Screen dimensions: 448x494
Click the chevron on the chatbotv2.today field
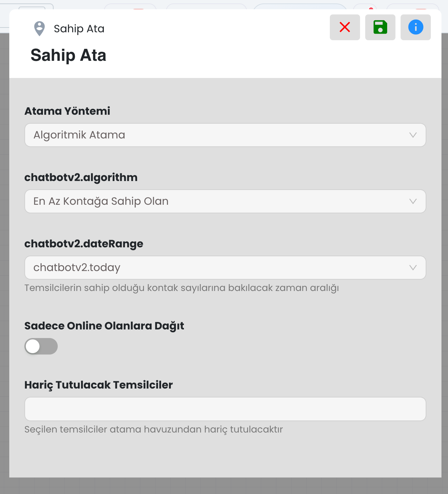click(413, 268)
